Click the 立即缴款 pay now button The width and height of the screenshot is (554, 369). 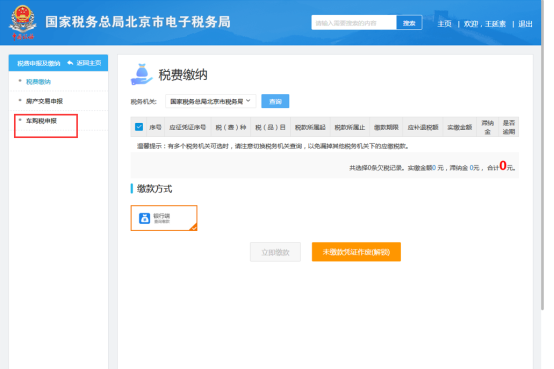click(x=275, y=252)
